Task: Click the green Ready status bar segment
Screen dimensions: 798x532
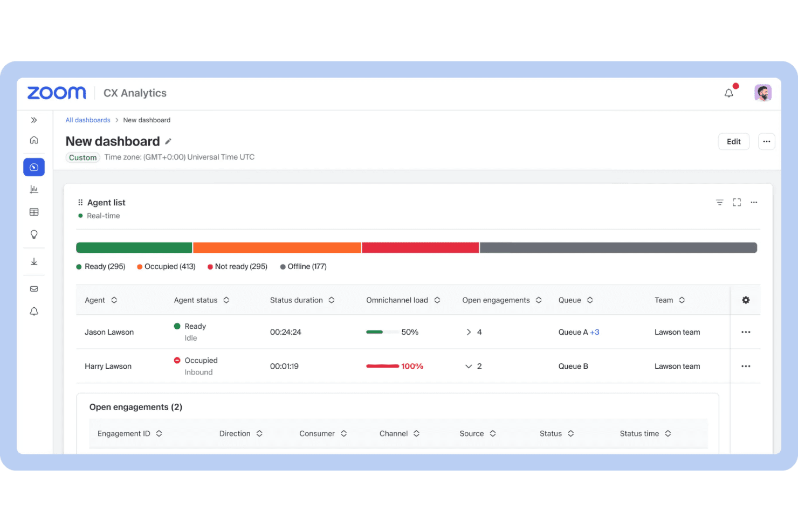Action: 134,248
